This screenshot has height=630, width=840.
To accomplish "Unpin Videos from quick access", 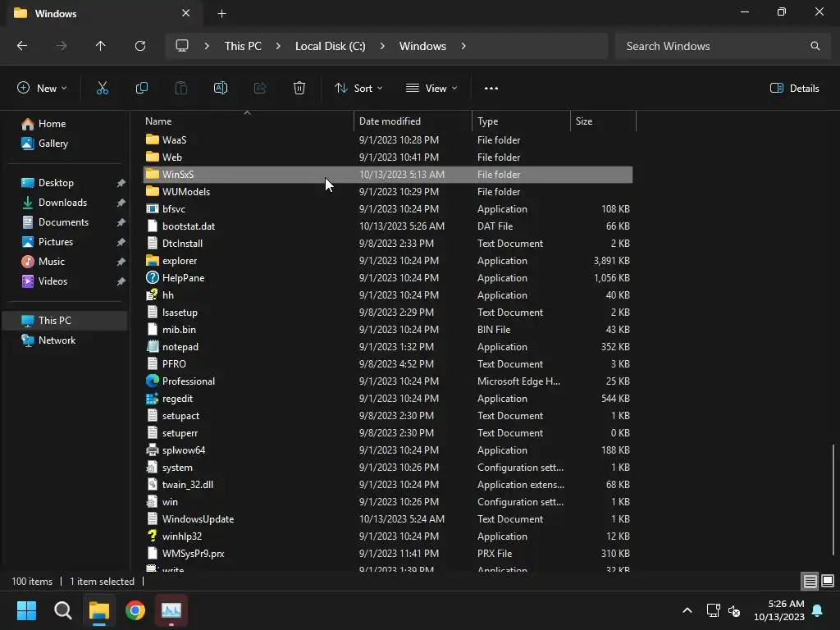I will [121, 281].
